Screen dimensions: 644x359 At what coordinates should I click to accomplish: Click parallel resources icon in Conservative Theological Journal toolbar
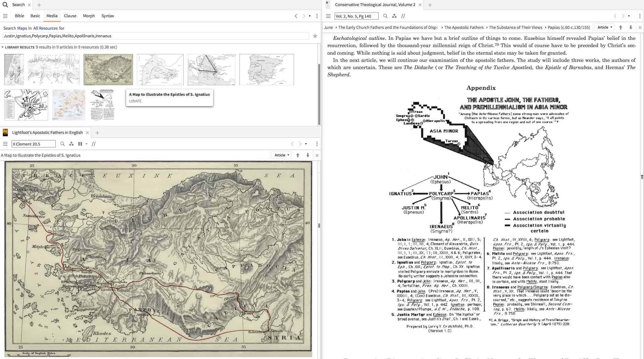click(403, 16)
